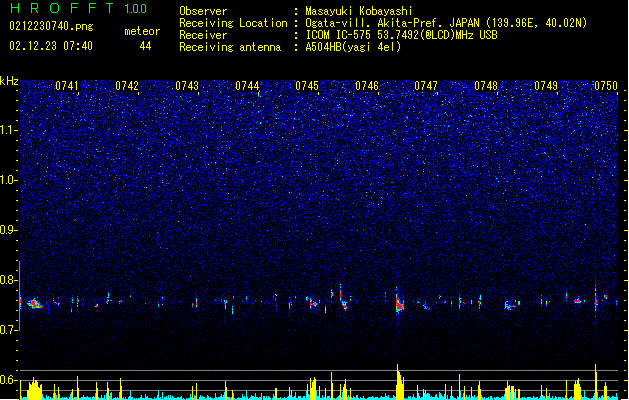Click the 0748 time marker
The width and height of the screenshot is (629, 400).
coord(486,86)
